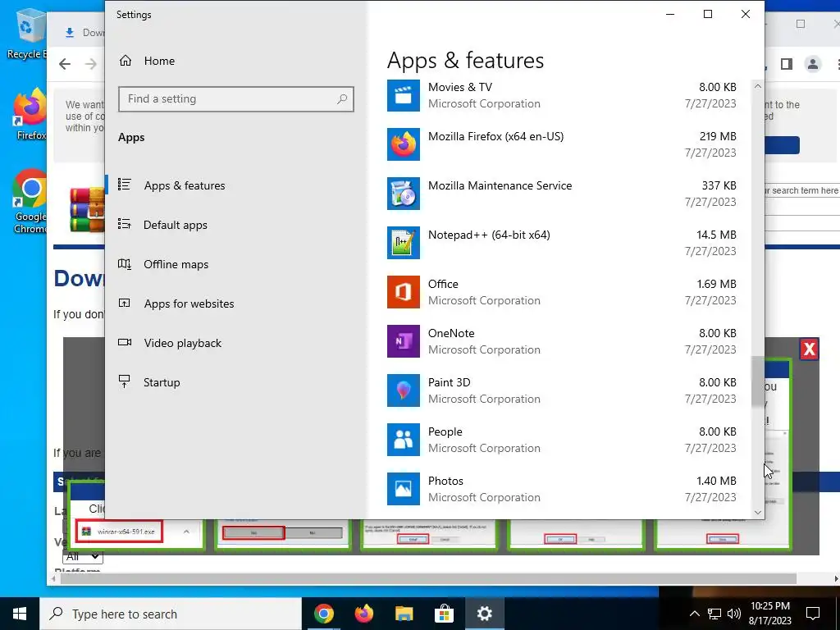Select the OneNote entry text
The height and width of the screenshot is (630, 840).
[451, 333]
